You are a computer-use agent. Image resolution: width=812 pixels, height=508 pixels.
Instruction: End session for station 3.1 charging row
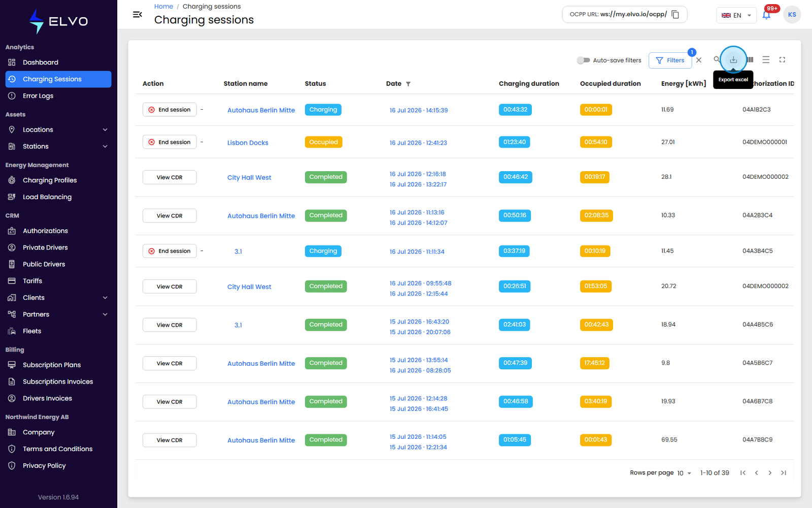click(170, 251)
